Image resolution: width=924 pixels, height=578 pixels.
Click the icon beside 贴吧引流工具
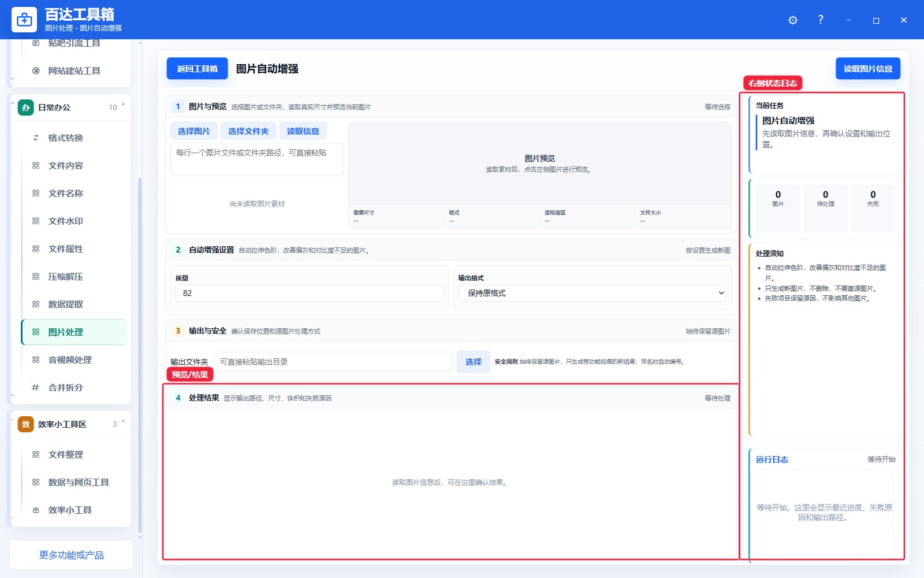[36, 43]
